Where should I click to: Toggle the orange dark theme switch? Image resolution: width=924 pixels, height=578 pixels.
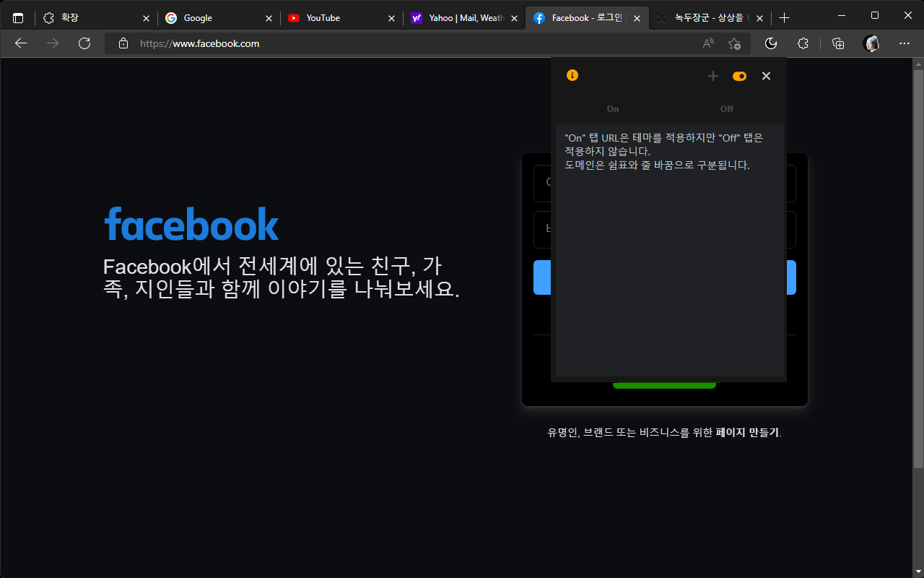tap(739, 76)
